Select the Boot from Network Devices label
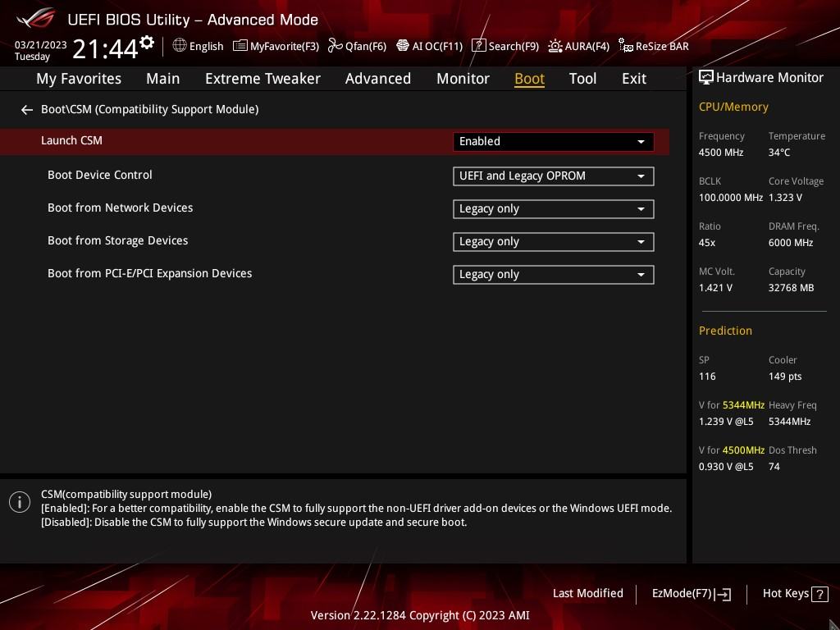 click(120, 208)
